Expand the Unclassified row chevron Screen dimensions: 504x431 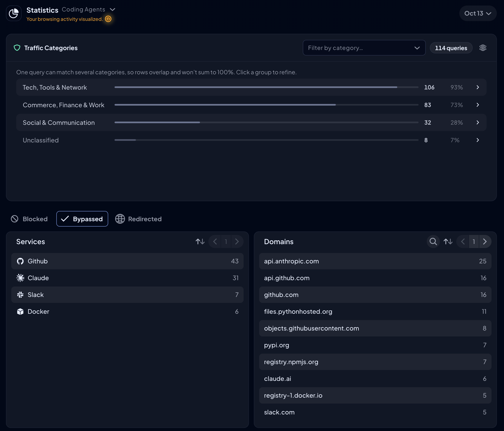pyautogui.click(x=478, y=140)
